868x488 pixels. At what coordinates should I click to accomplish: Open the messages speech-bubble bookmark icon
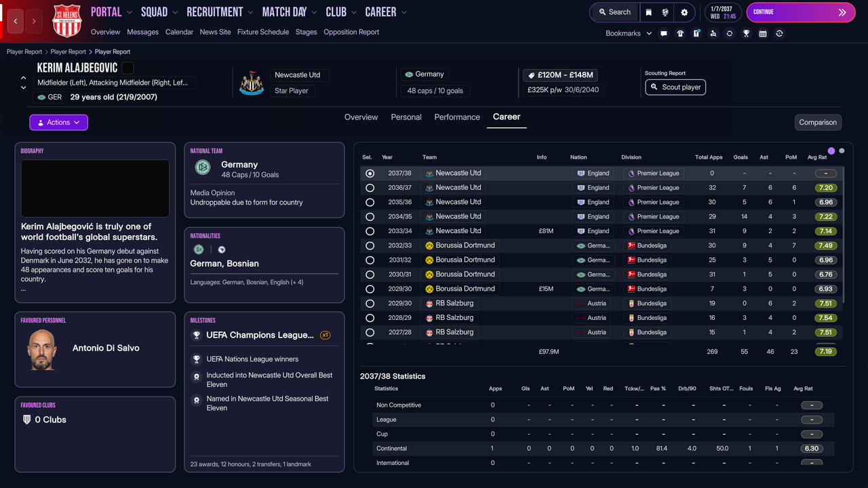point(664,33)
